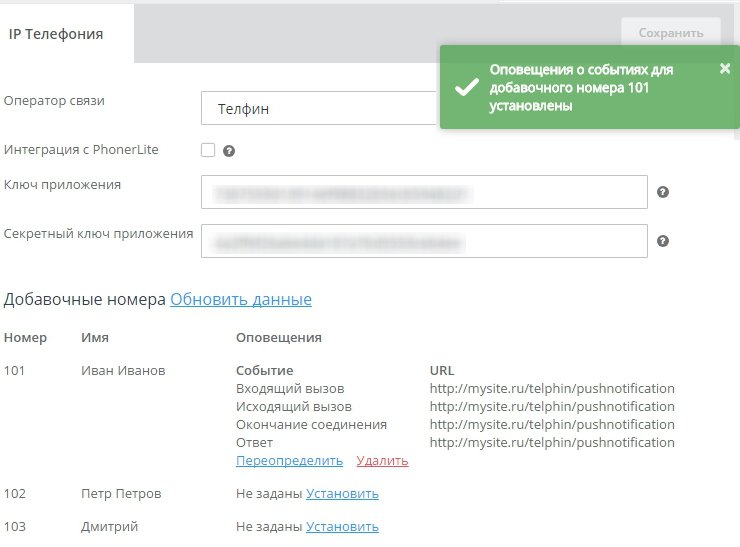Click help icon beside secret application key field
The image size is (740, 547).
662,241
